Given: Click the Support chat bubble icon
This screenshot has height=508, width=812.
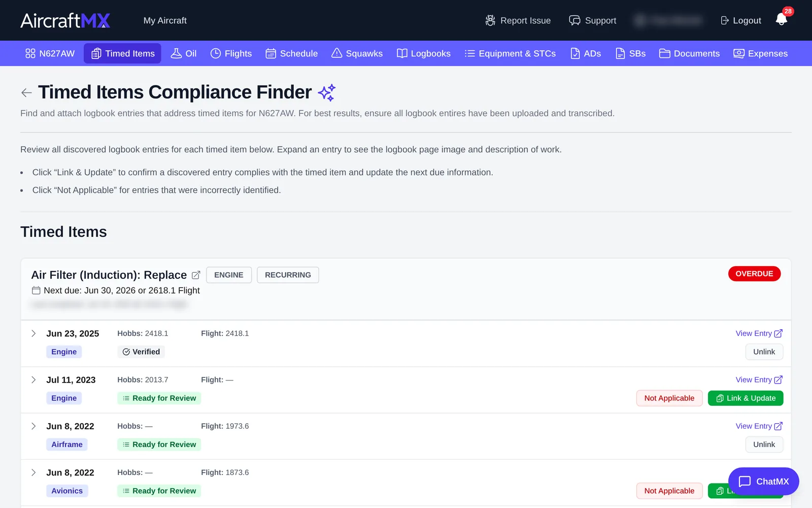Looking at the screenshot, I should click(x=574, y=20).
